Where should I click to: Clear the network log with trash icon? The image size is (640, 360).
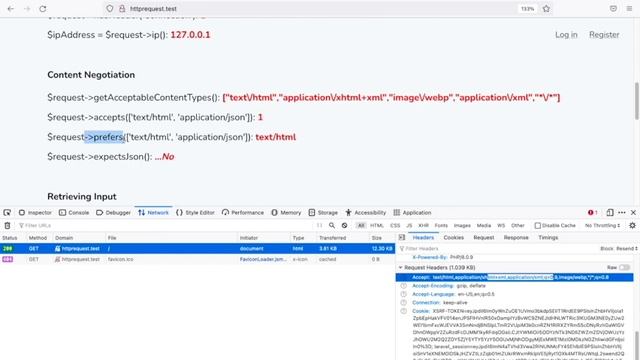(7, 225)
